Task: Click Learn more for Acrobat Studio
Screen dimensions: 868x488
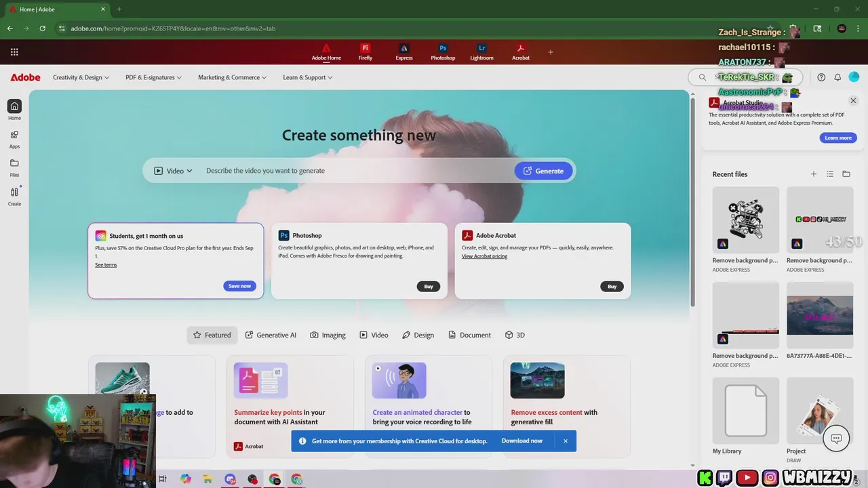Action: (x=838, y=138)
